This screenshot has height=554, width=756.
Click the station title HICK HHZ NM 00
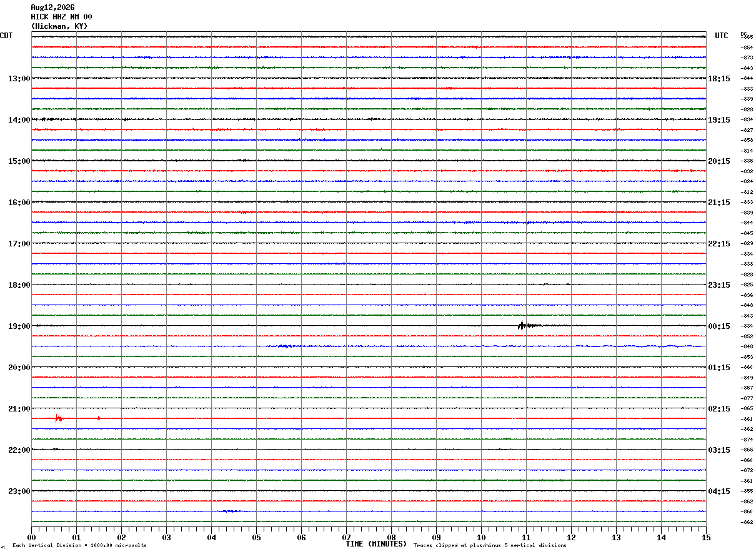(61, 17)
